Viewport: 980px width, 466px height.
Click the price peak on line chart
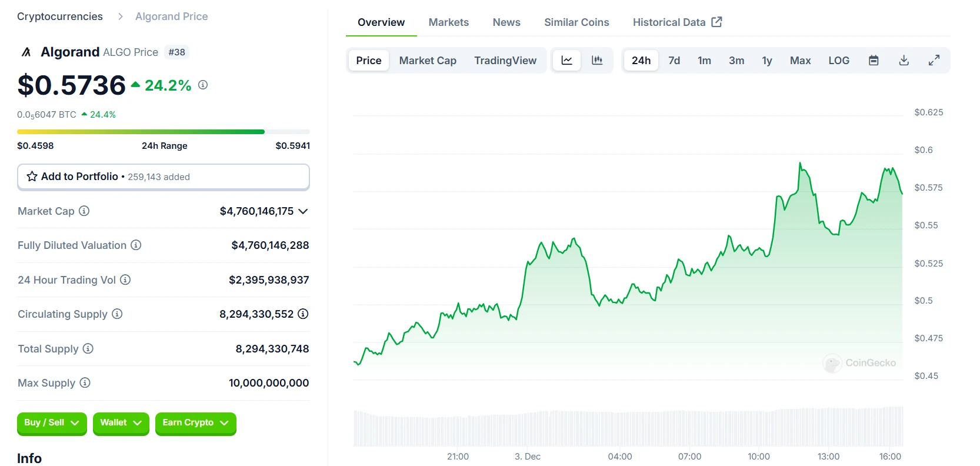click(800, 164)
